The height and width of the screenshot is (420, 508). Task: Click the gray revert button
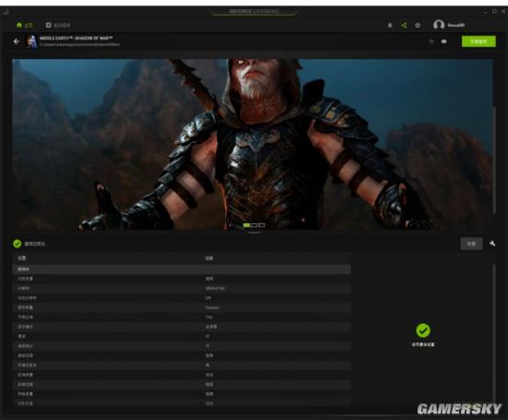coord(471,244)
